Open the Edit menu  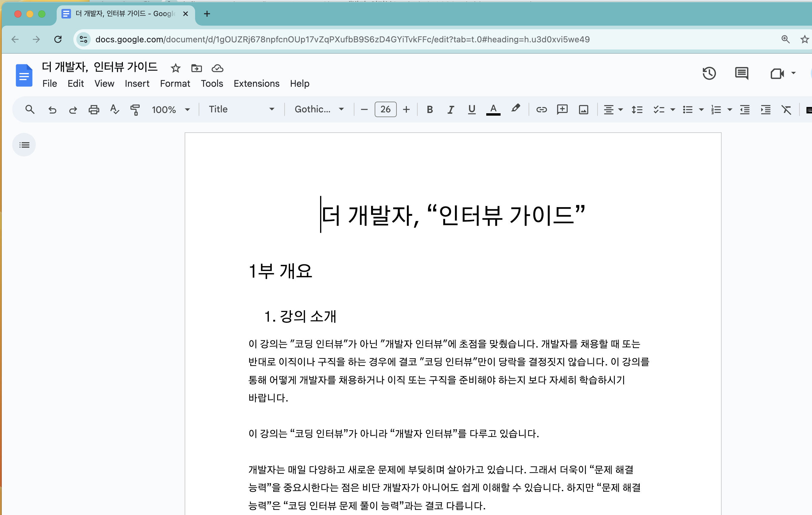[x=75, y=83]
